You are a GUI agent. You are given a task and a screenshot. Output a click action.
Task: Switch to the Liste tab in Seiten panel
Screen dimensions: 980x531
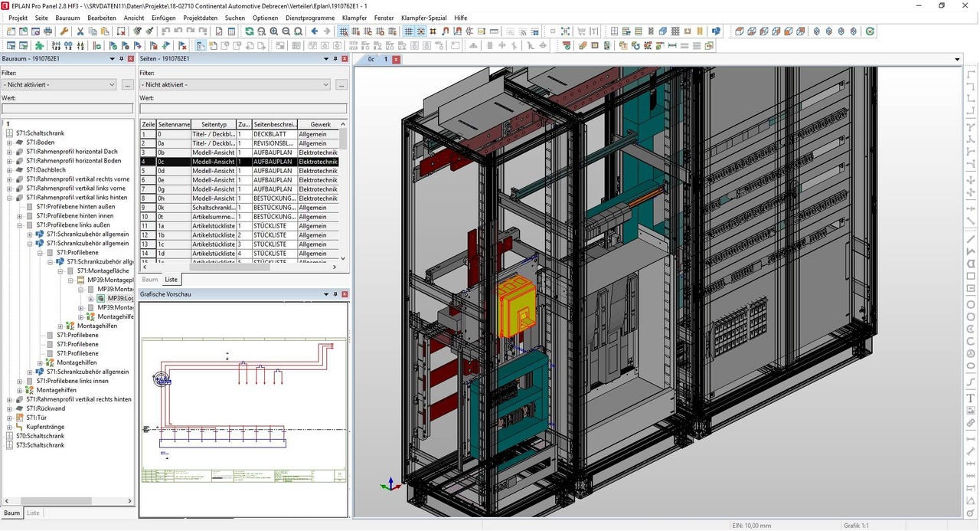[x=171, y=280]
